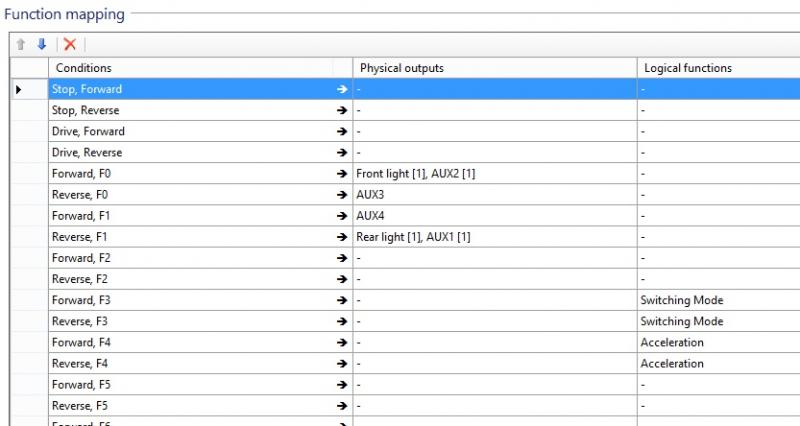This screenshot has height=426, width=800.
Task: Open Switching Mode logical function for Forward, F3
Action: (718, 300)
